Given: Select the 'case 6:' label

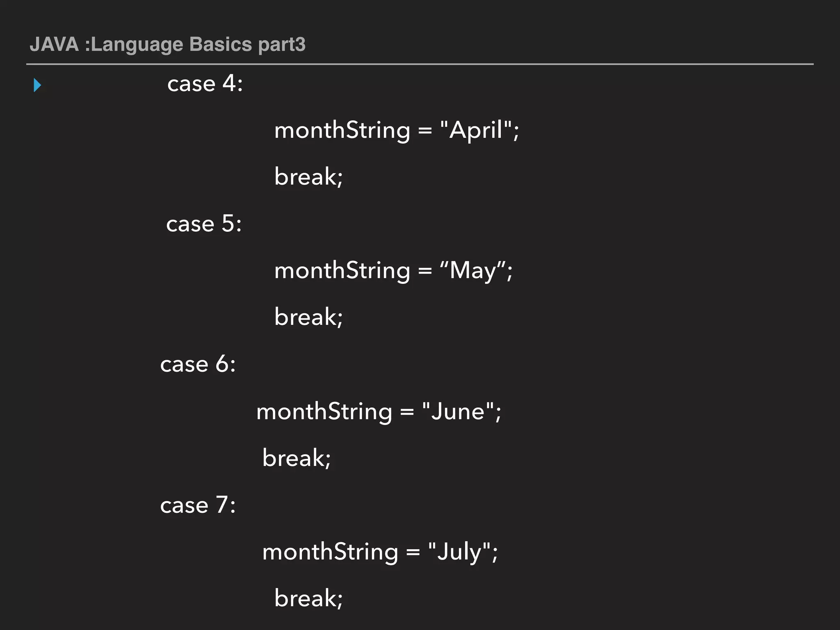Looking at the screenshot, I should (198, 364).
